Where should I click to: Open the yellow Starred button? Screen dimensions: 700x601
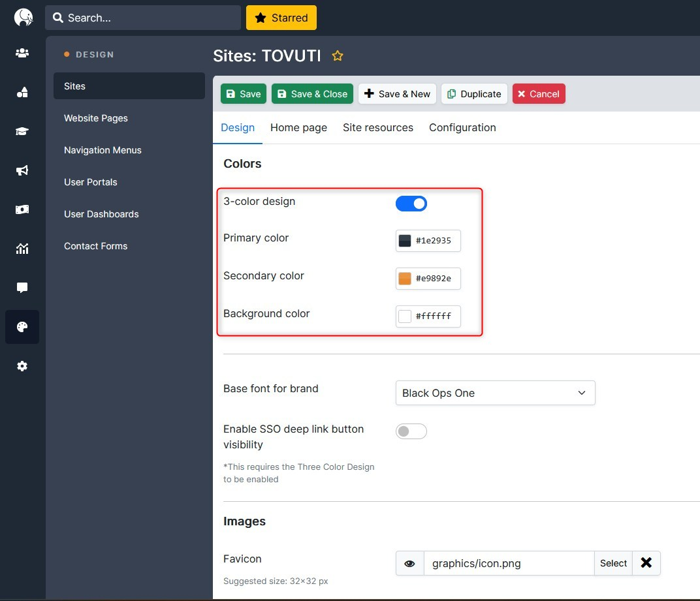pos(281,18)
